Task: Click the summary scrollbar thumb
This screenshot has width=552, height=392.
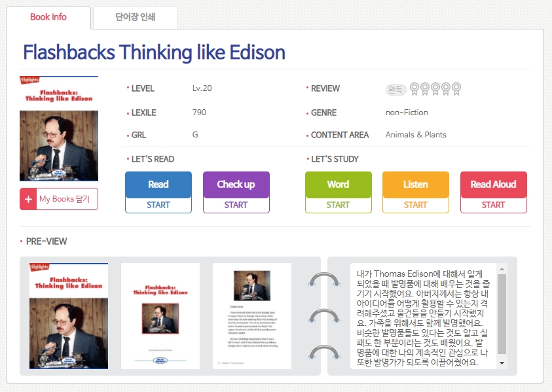Action: point(502,314)
